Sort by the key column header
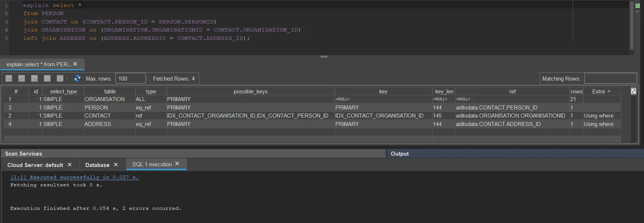 point(383,91)
